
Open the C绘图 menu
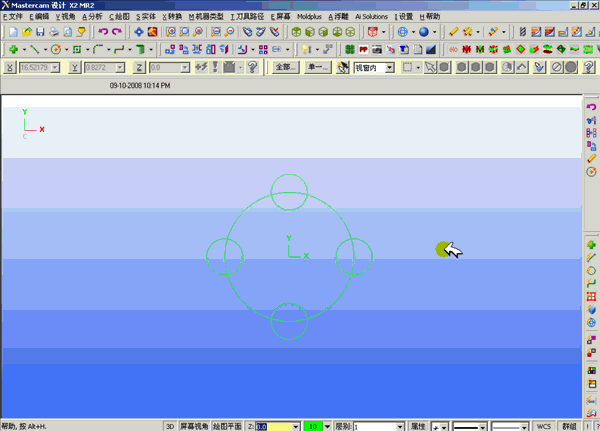(119, 16)
